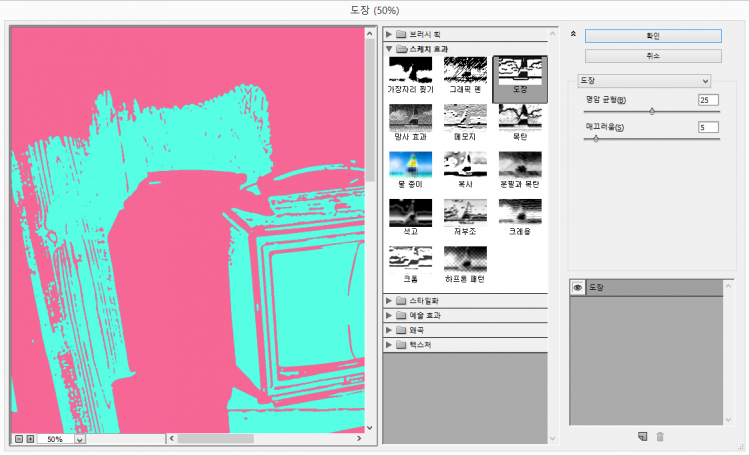Expand the 브러시 획 filter folder
This screenshot has width=750, height=456.
tap(389, 34)
